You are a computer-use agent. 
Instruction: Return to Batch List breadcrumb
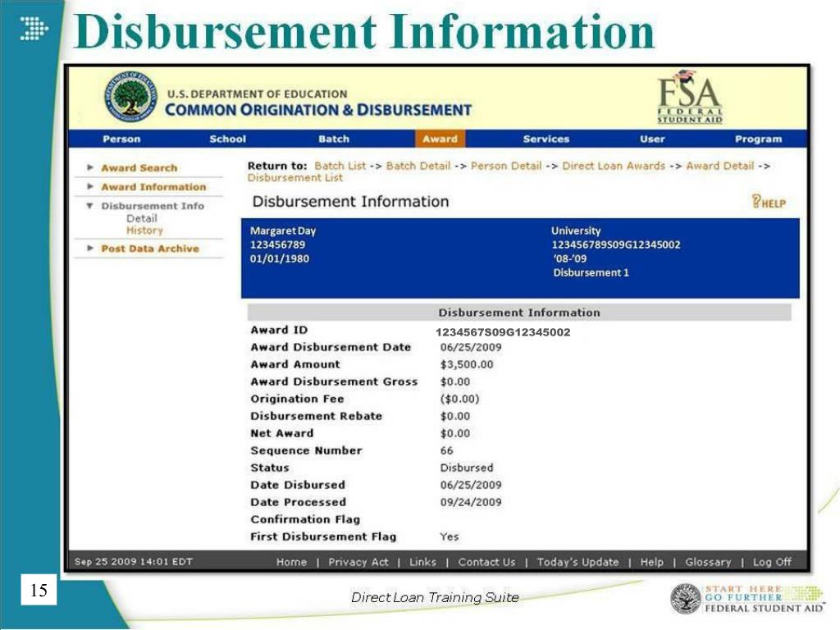click(340, 166)
